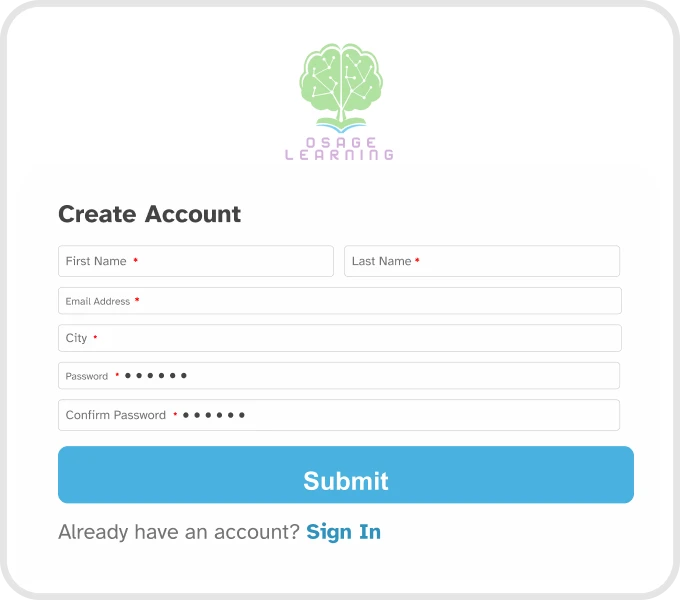
Task: Click the required asterisk after Password label
Action: pos(117,376)
